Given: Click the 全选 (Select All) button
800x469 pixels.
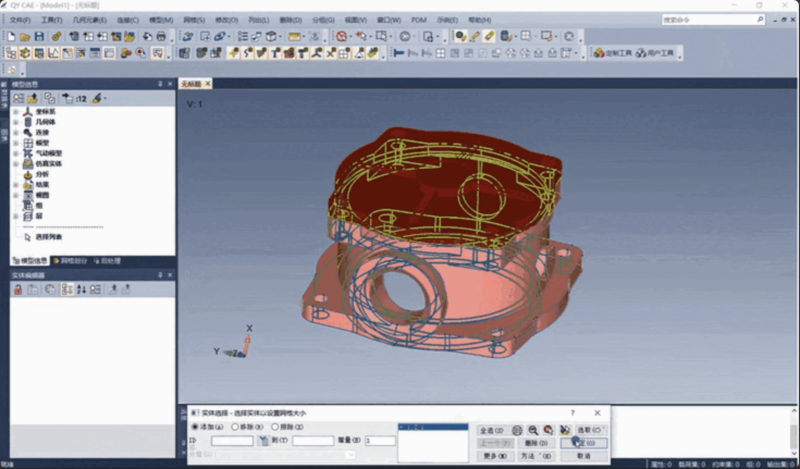Looking at the screenshot, I should pos(491,429).
